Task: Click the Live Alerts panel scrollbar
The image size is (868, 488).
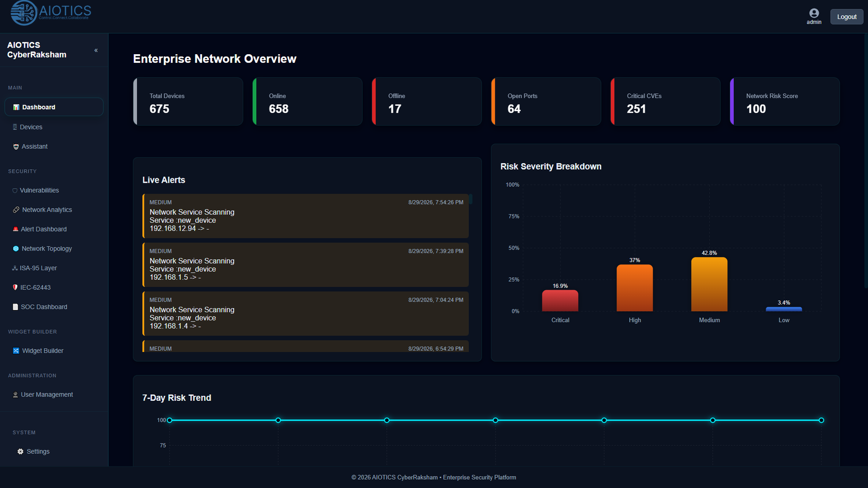Action: pyautogui.click(x=471, y=199)
